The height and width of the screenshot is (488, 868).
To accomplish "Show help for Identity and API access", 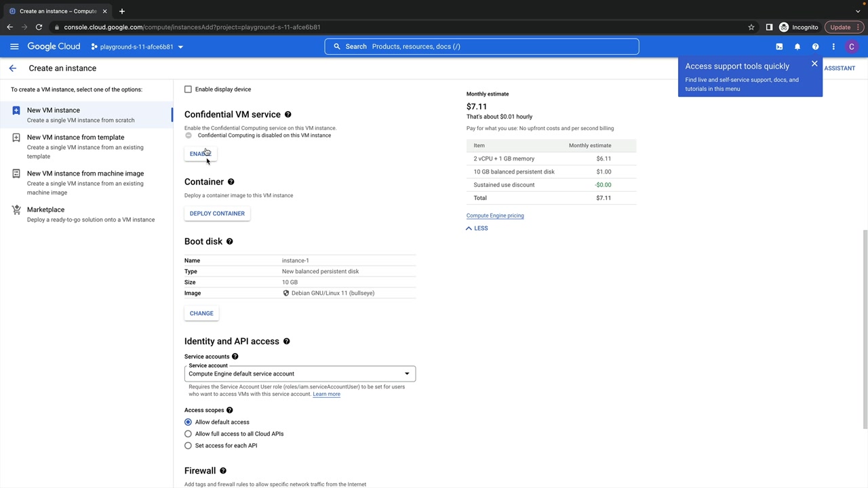I will coord(286,342).
